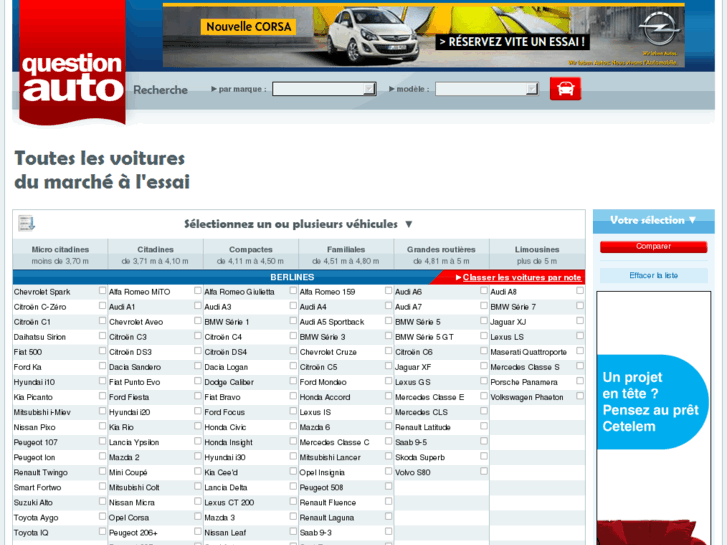
Task: Click the Question Auto logo
Action: tap(72, 63)
